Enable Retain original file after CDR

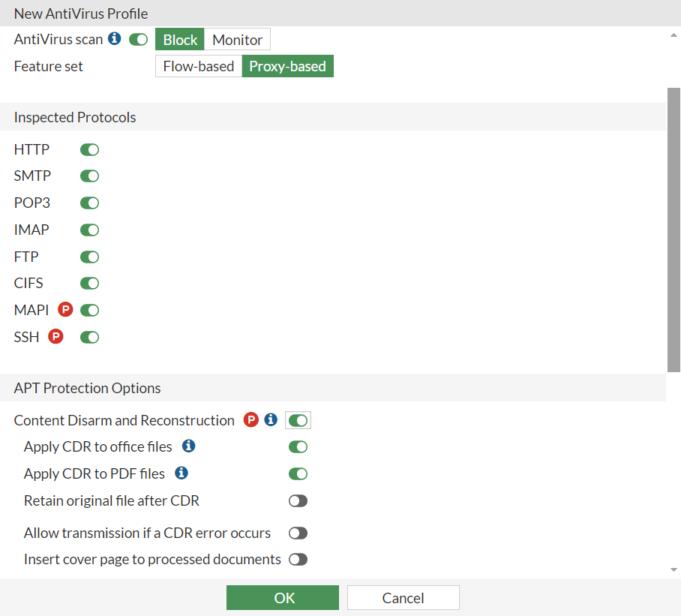pos(298,500)
